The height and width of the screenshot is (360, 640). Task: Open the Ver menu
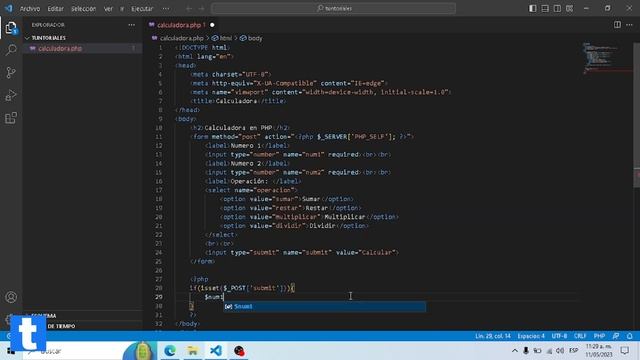point(108,8)
